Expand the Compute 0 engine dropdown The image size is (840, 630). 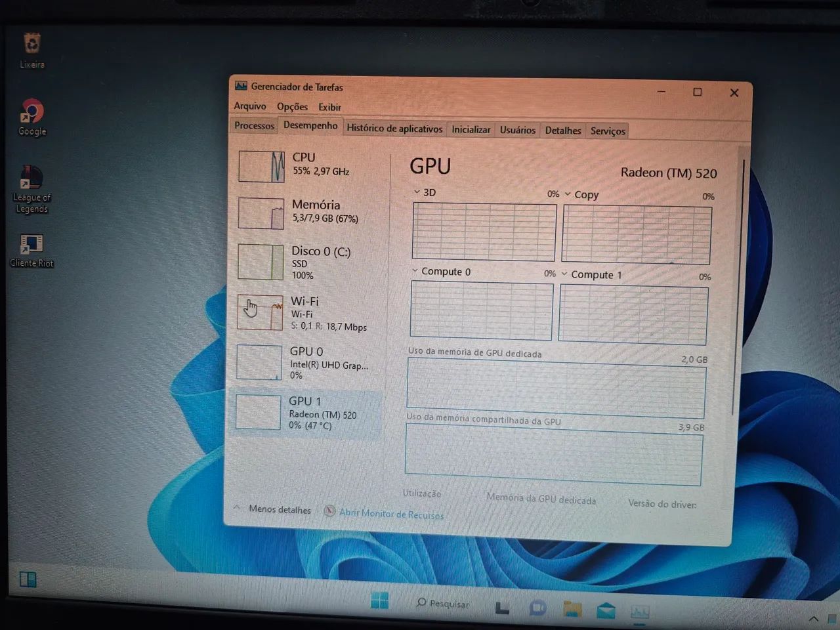pos(415,271)
